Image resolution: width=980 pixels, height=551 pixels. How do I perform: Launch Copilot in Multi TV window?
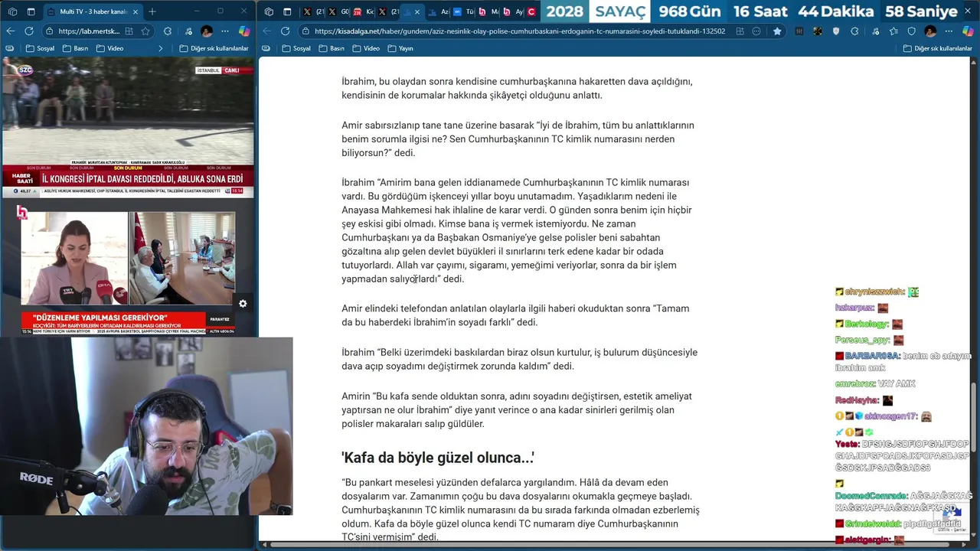[x=244, y=31]
